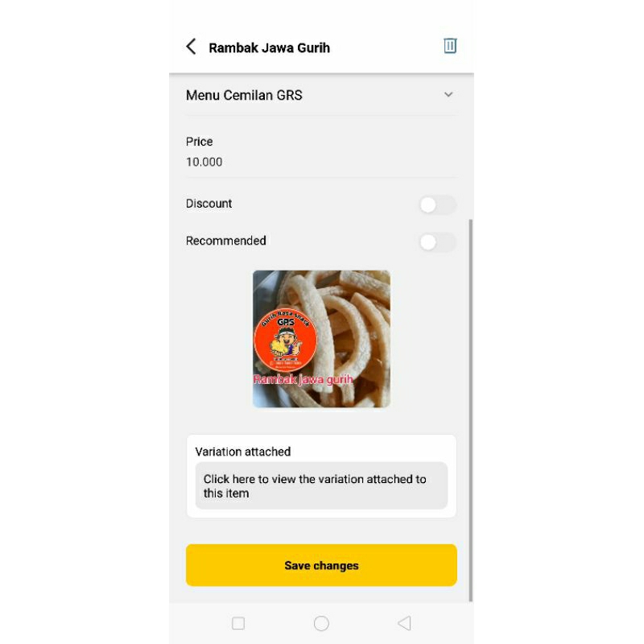Delete item with trash icon
The width and height of the screenshot is (644, 644).
tap(450, 46)
